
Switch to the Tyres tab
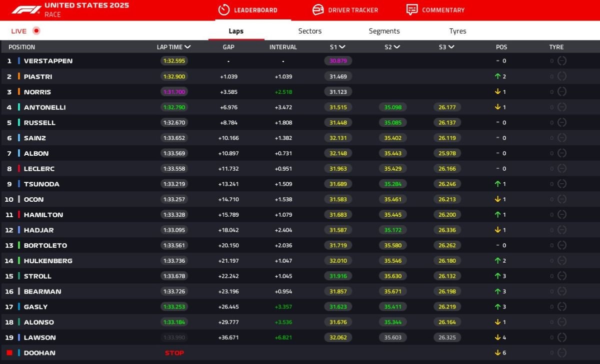(457, 31)
